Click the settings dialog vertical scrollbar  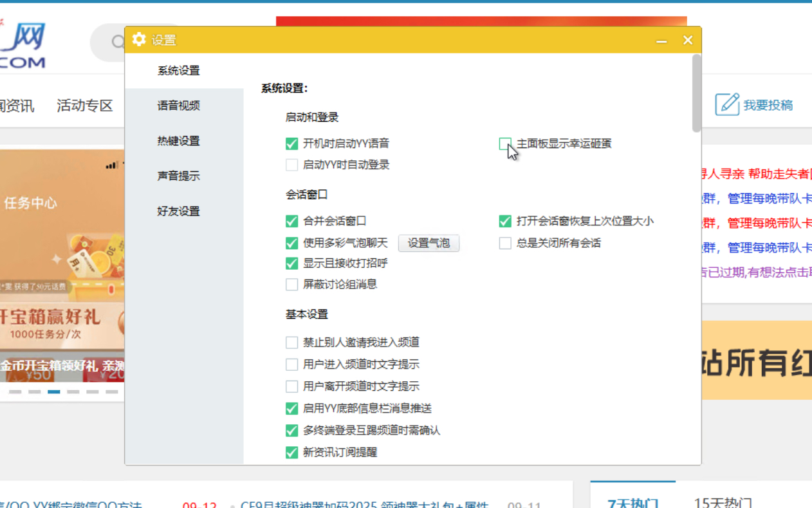(x=696, y=93)
